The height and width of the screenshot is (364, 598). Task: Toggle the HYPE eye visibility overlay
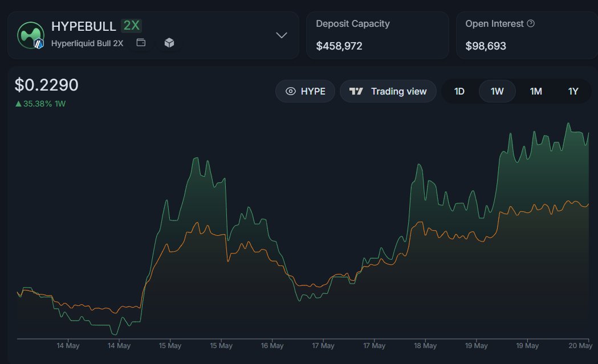[305, 91]
